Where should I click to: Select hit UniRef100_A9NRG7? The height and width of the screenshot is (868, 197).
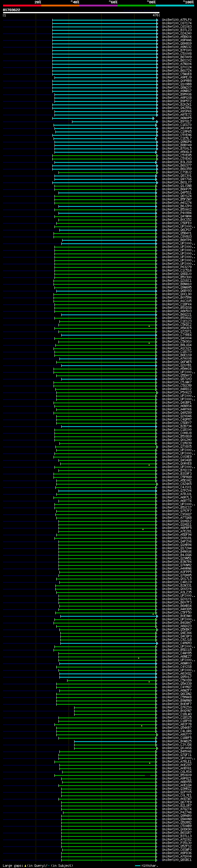point(176,91)
